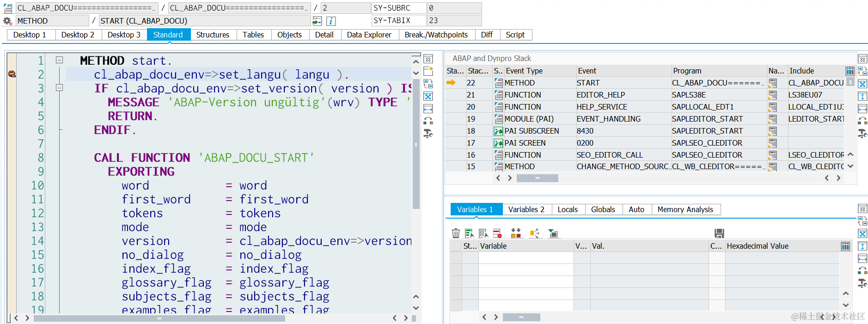
Task: Open navigation icon in the EDITOR_HELP stack row
Action: (773, 95)
